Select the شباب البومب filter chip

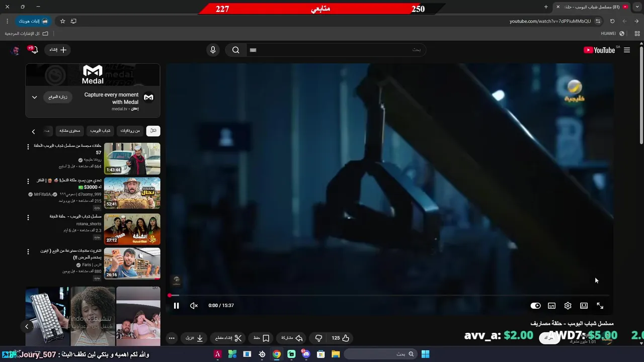click(100, 131)
